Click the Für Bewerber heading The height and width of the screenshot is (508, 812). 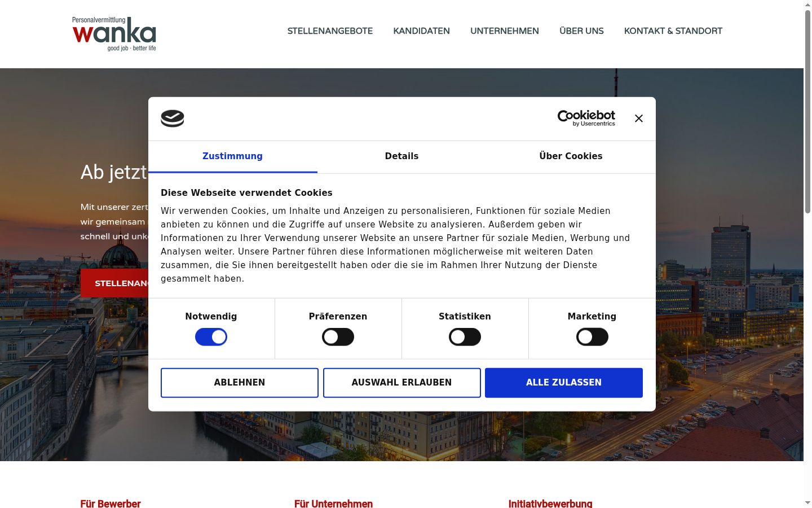111,503
